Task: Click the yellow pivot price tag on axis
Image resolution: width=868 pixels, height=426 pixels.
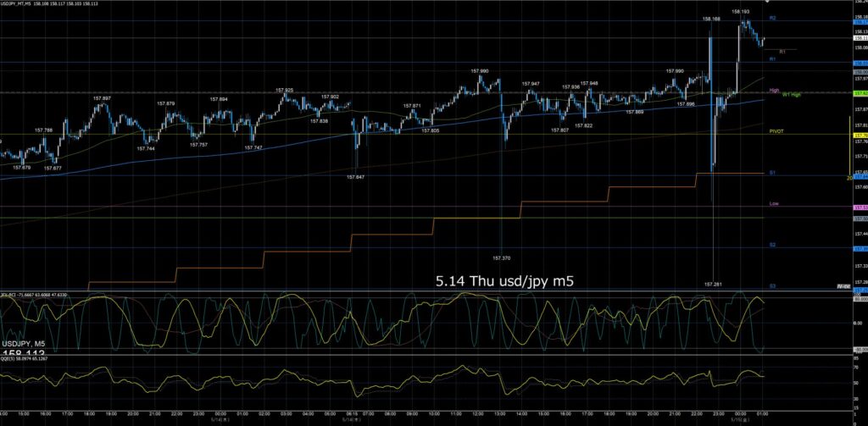Action: click(861, 136)
